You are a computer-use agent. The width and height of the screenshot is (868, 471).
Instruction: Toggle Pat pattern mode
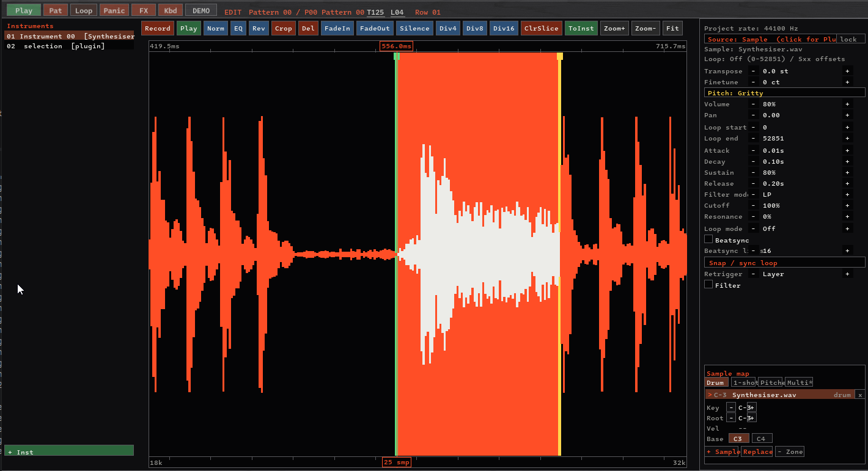56,10
